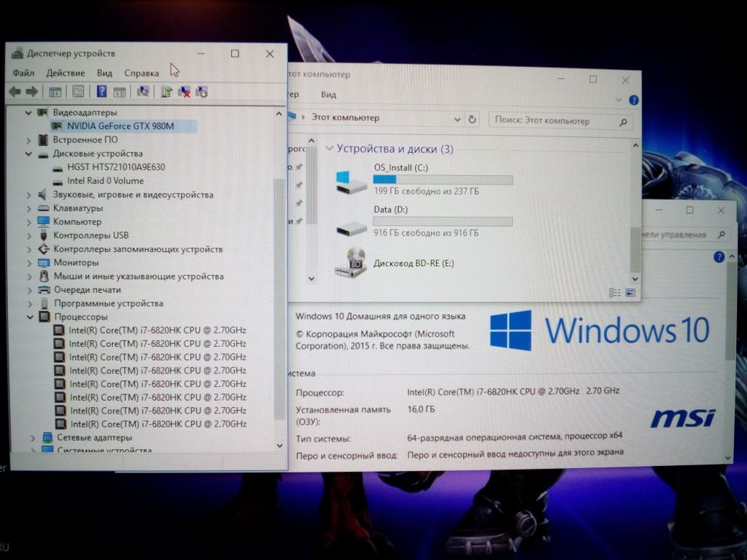The image size is (747, 560).
Task: Click the OS_Install (C:) drive icon
Action: (x=351, y=182)
